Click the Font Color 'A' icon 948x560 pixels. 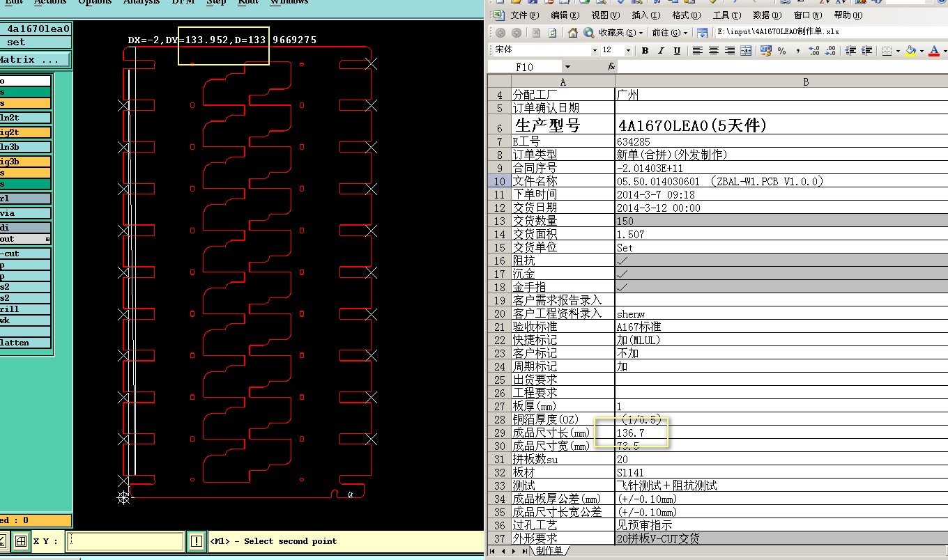933,51
